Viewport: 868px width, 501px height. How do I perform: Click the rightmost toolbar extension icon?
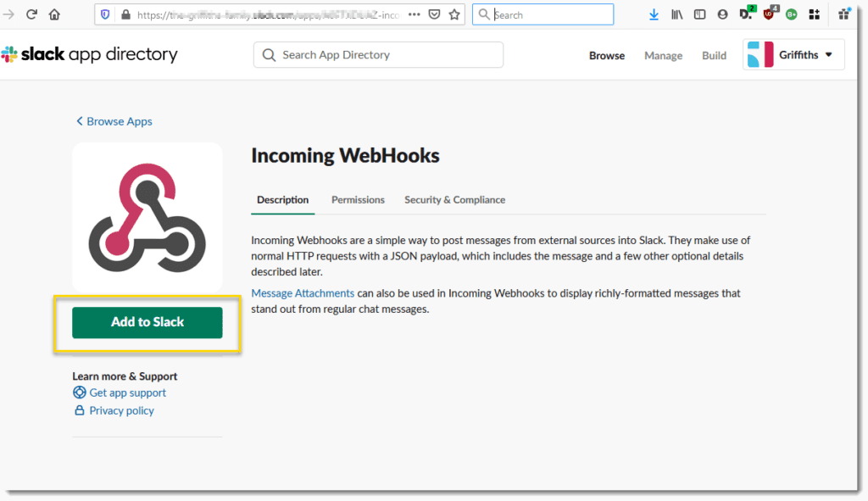(x=844, y=14)
